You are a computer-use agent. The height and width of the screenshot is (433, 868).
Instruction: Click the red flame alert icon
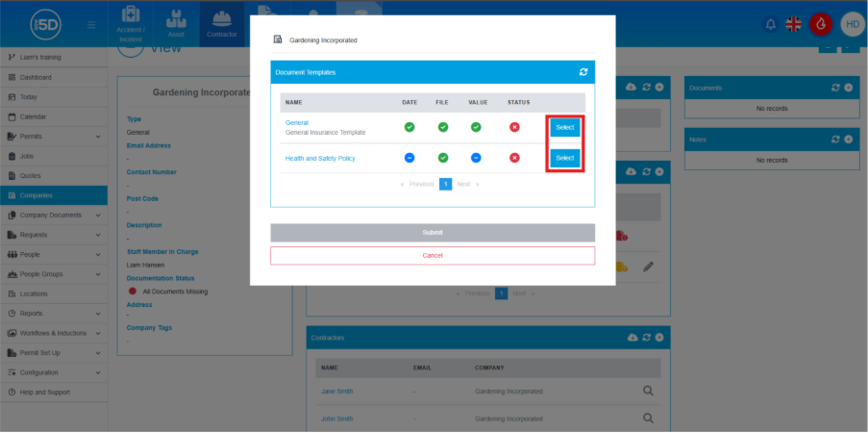click(x=821, y=25)
